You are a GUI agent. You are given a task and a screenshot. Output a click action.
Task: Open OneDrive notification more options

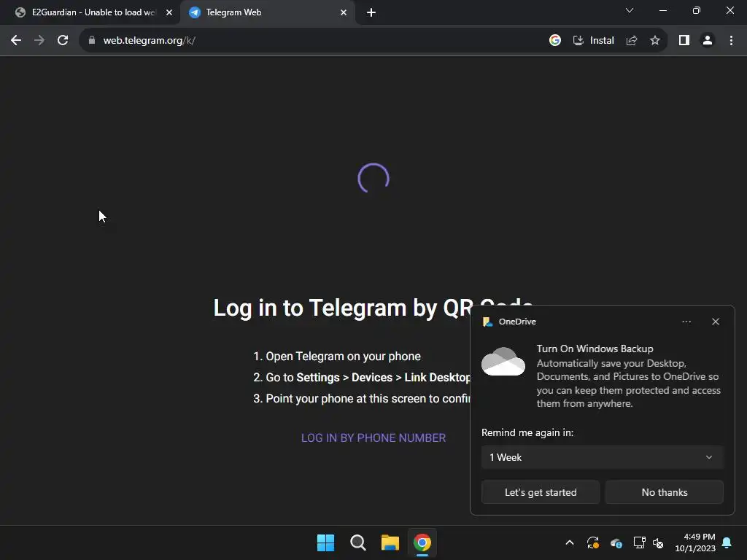tap(686, 322)
